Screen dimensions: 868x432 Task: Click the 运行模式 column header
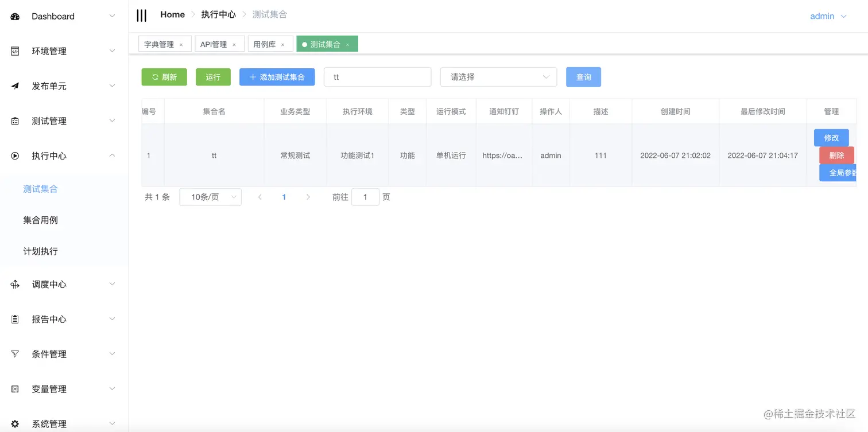pos(451,111)
